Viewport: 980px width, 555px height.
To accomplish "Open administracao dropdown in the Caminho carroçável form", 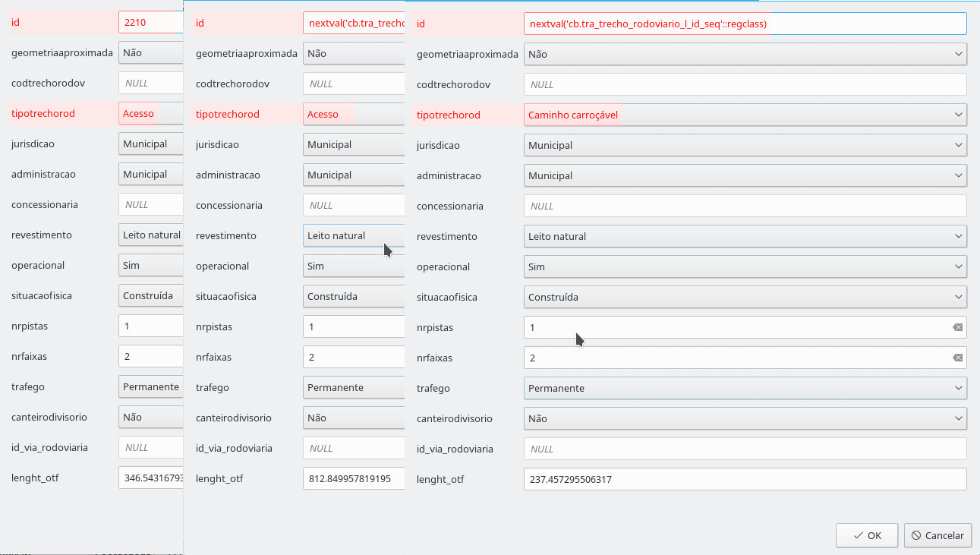I will [745, 175].
